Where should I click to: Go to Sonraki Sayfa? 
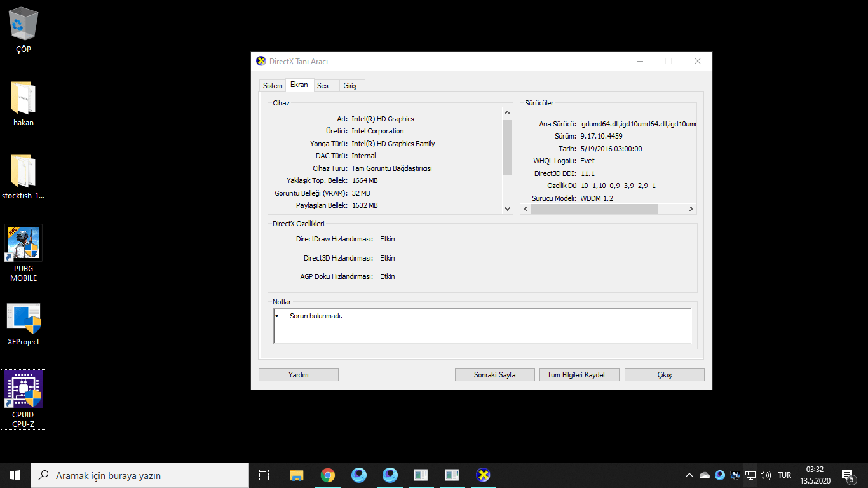click(495, 375)
